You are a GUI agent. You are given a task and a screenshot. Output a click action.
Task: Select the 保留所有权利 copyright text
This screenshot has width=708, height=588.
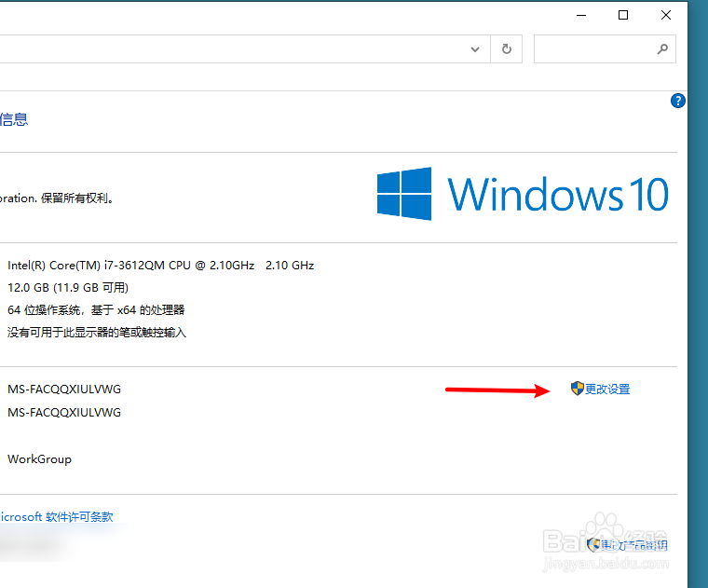click(x=76, y=198)
